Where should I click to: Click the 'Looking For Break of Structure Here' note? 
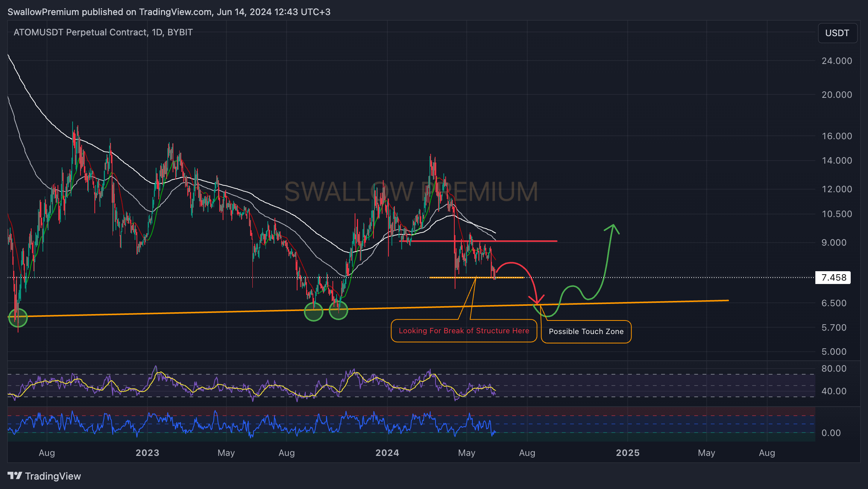(464, 331)
